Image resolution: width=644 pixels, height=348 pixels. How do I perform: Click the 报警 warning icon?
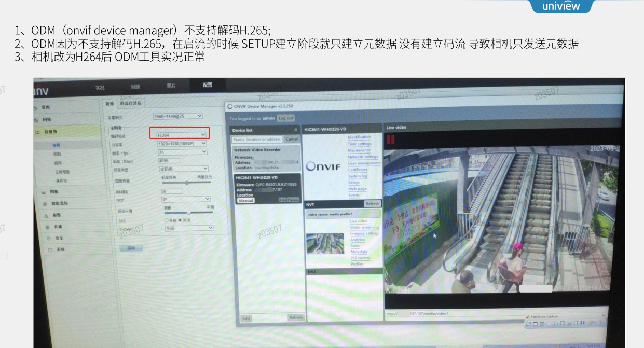tap(46, 215)
